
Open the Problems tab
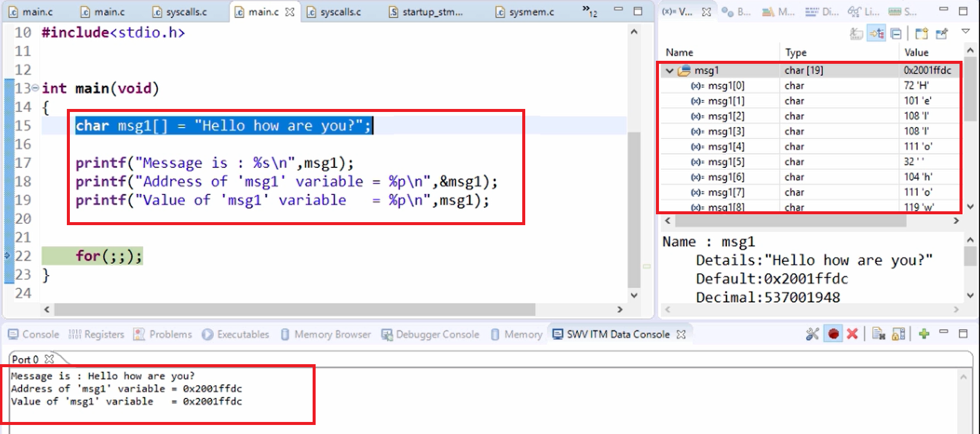(163, 334)
